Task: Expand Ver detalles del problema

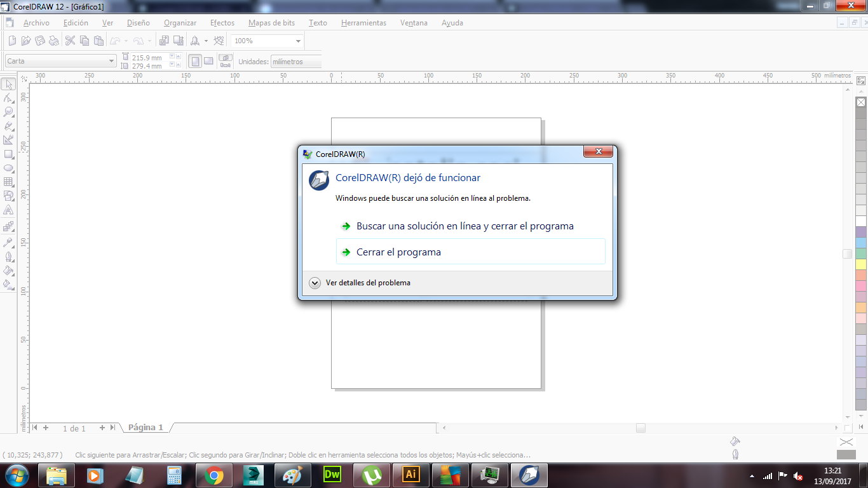Action: point(315,283)
